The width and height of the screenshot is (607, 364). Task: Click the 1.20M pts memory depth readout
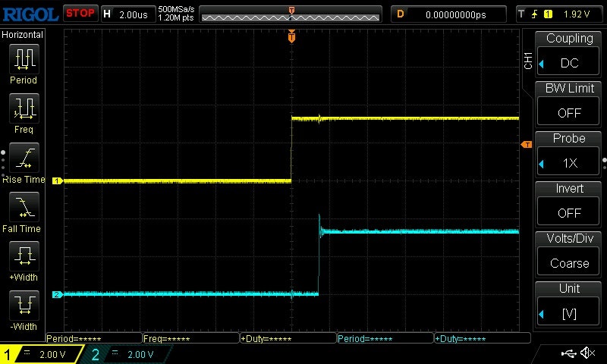click(176, 17)
